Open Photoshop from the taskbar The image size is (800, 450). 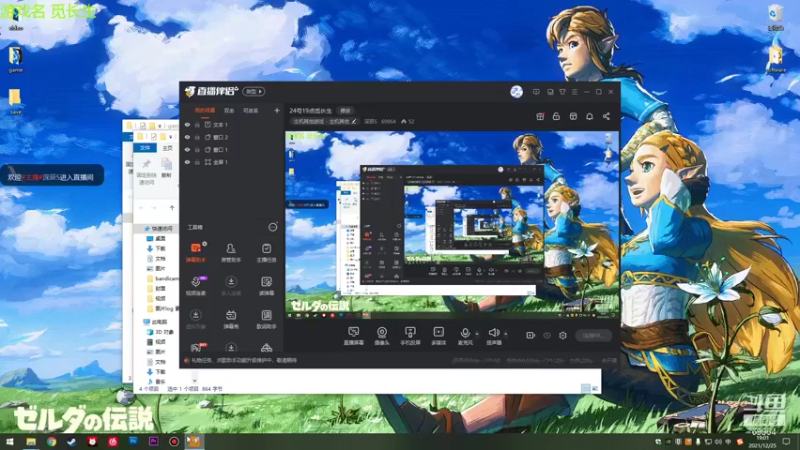coord(133,441)
